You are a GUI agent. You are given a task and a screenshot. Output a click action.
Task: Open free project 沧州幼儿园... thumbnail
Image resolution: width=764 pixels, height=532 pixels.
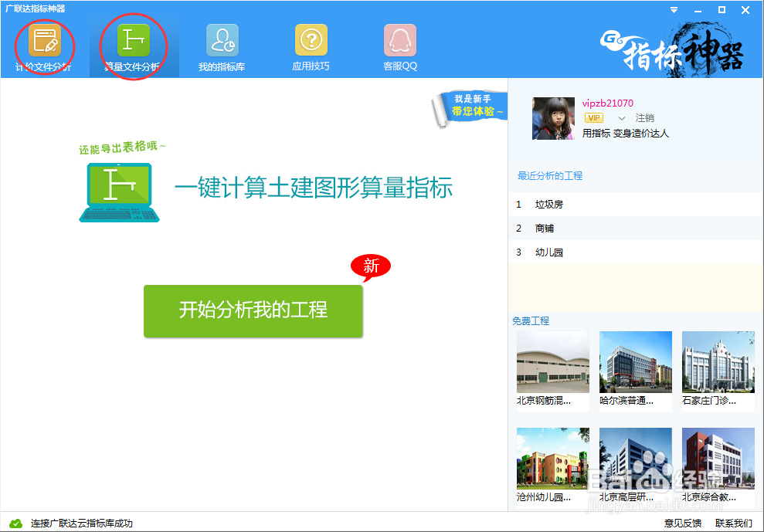pos(553,459)
